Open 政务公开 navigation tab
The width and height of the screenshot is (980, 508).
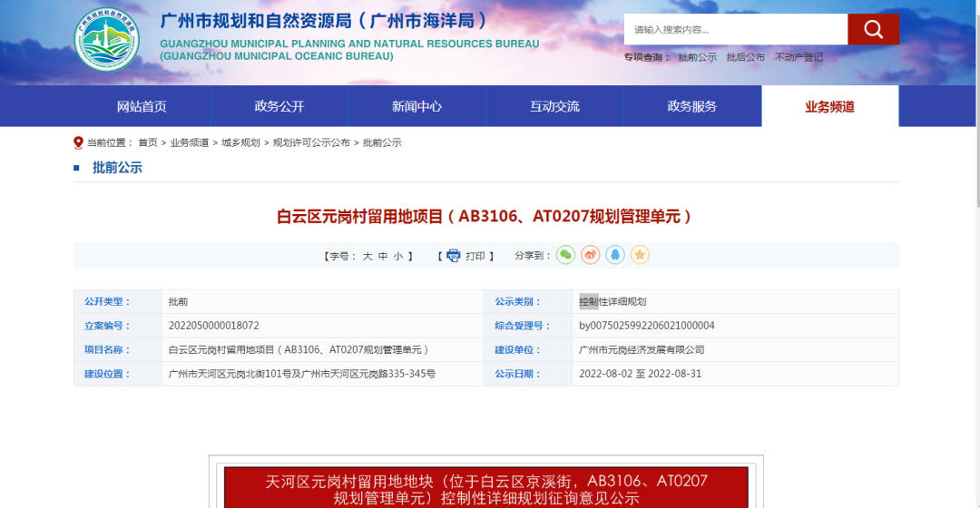point(279,106)
